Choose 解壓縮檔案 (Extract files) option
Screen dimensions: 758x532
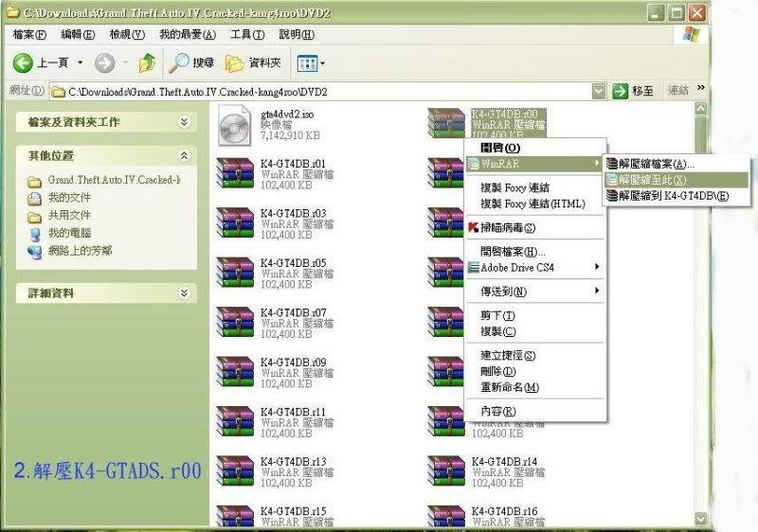pyautogui.click(x=654, y=164)
